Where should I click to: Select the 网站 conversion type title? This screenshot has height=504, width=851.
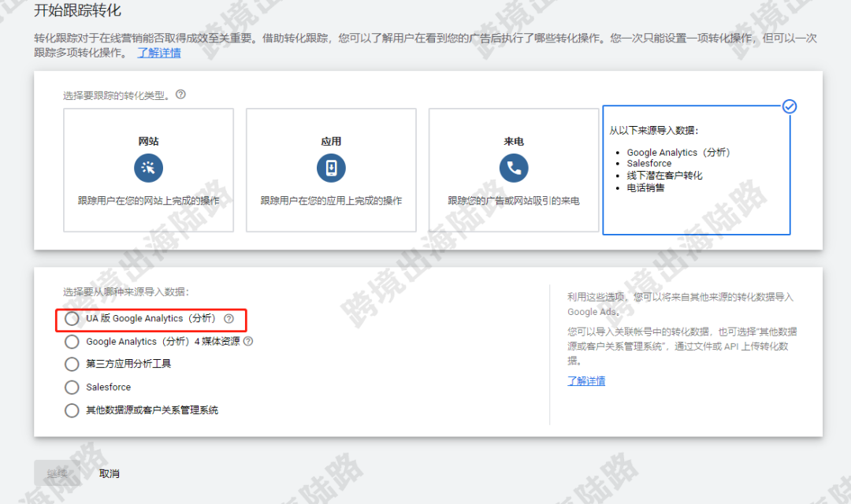(x=148, y=141)
